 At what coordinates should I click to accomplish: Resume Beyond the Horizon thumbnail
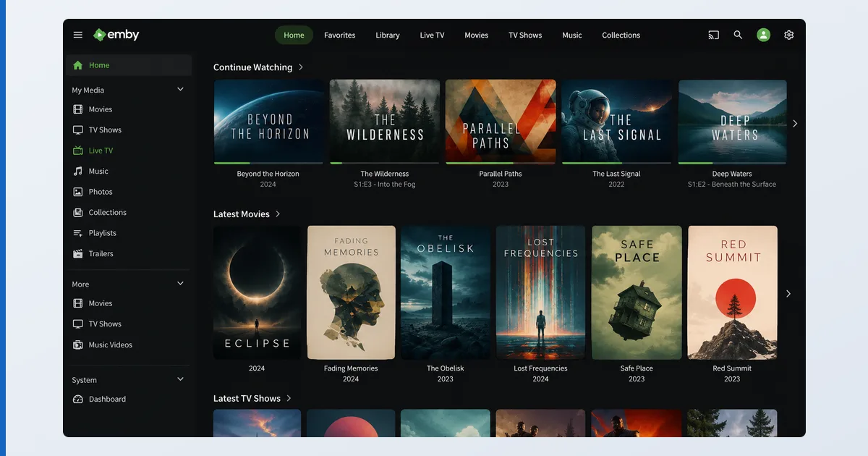268,121
